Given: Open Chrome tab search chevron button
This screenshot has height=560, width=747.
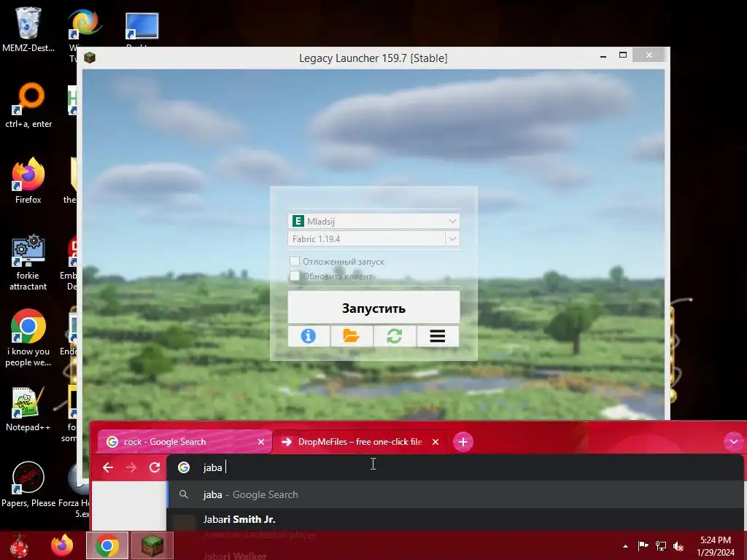Looking at the screenshot, I should [734, 441].
